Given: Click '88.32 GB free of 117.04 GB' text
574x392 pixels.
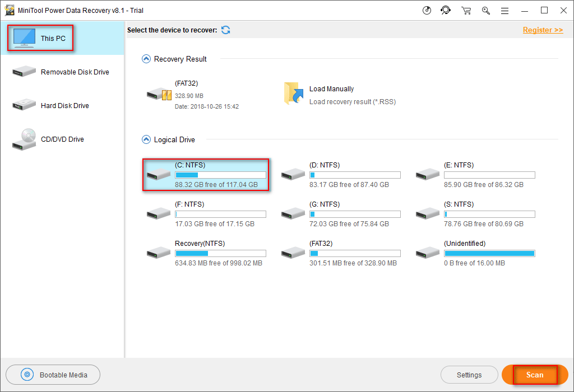Looking at the screenshot, I should tap(216, 185).
